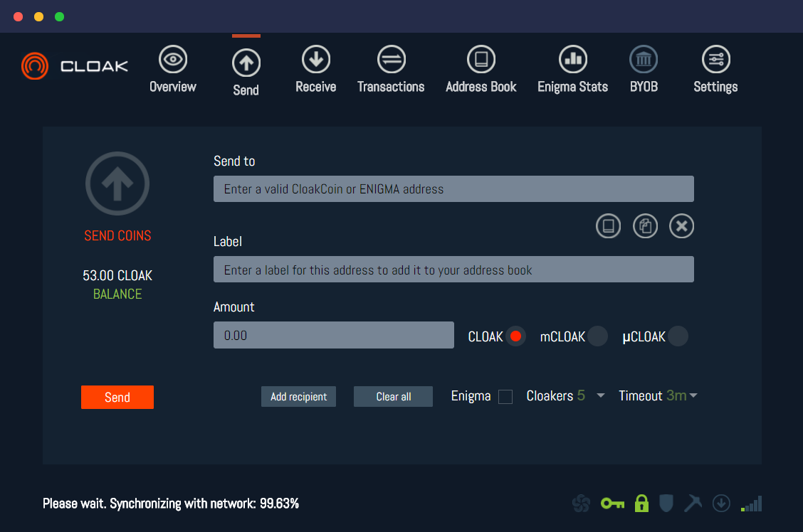803x532 pixels.
Task: Click the green wallet lock icon
Action: pos(641,503)
